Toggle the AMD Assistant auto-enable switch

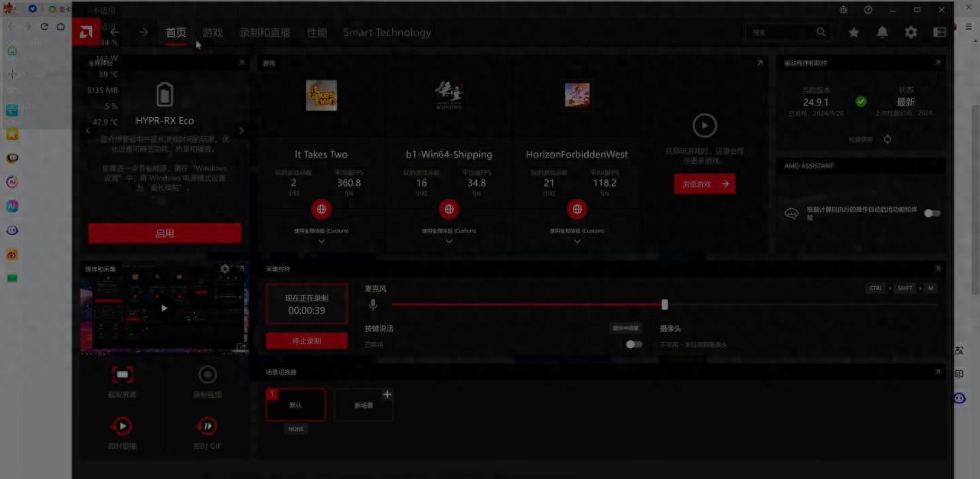tap(932, 213)
